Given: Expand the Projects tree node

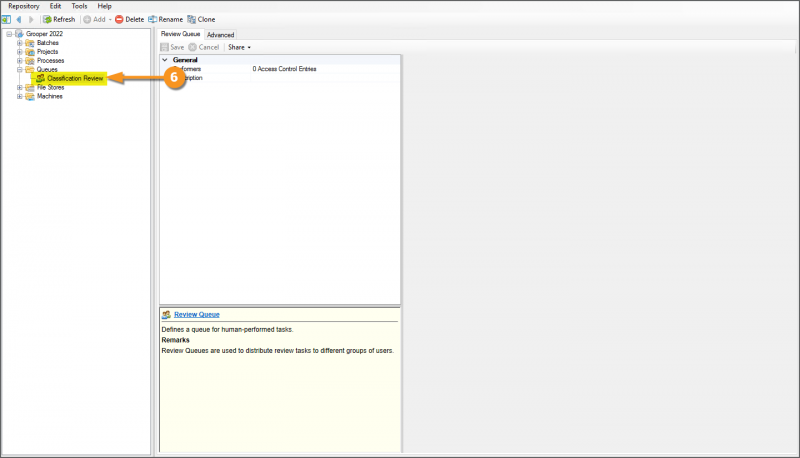Looking at the screenshot, I should click(19, 52).
